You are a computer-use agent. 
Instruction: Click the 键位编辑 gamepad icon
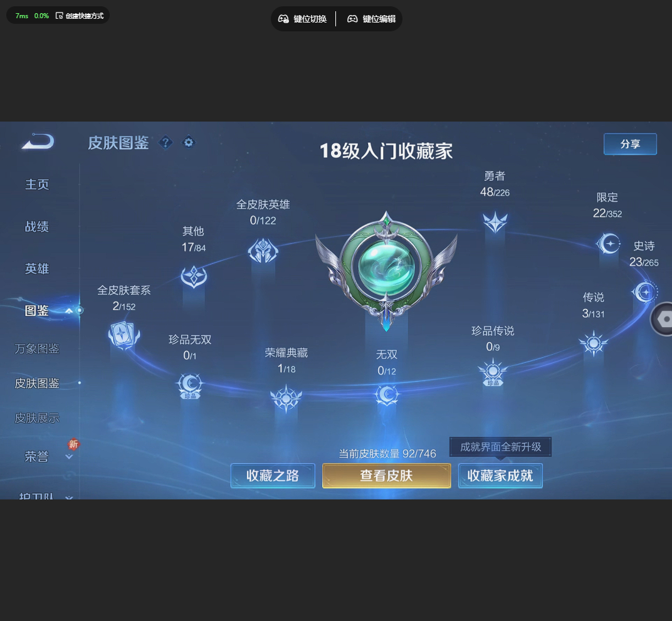352,19
